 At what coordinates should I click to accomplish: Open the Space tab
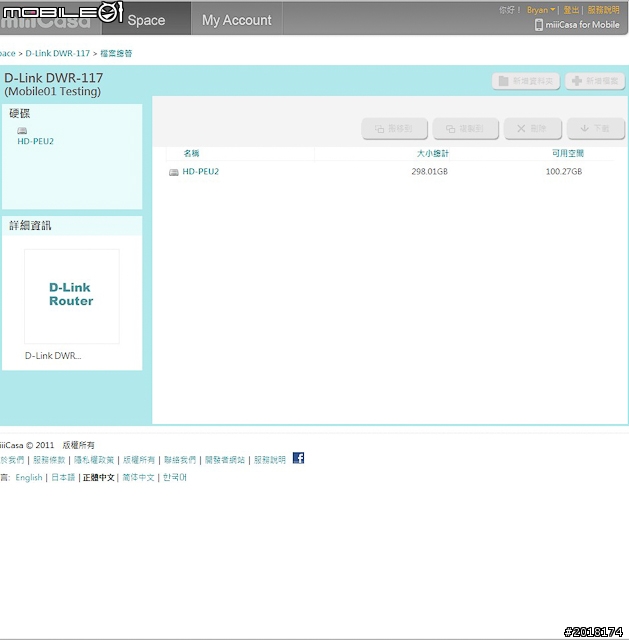pos(146,20)
